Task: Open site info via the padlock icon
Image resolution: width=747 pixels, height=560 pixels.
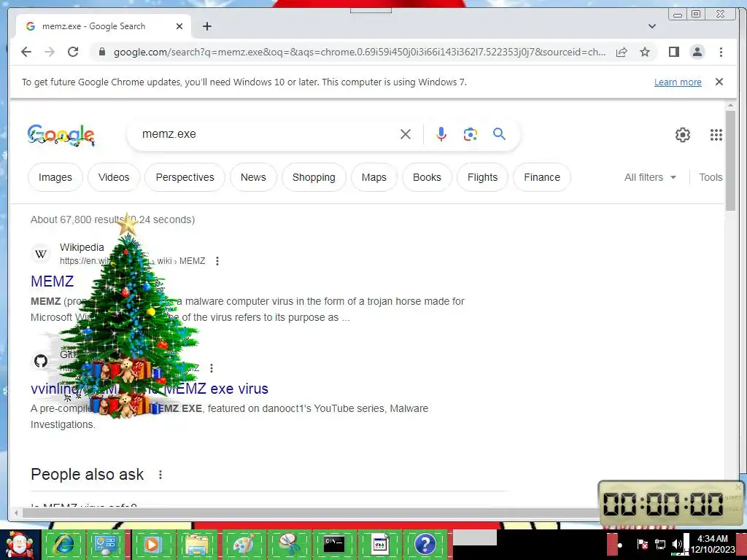Action: pos(102,52)
